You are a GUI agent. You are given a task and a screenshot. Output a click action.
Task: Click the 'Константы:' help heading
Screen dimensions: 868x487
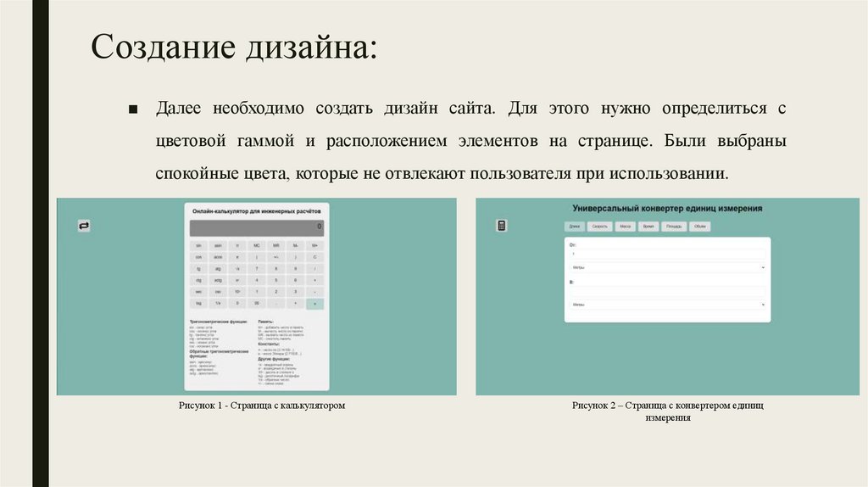point(269,344)
